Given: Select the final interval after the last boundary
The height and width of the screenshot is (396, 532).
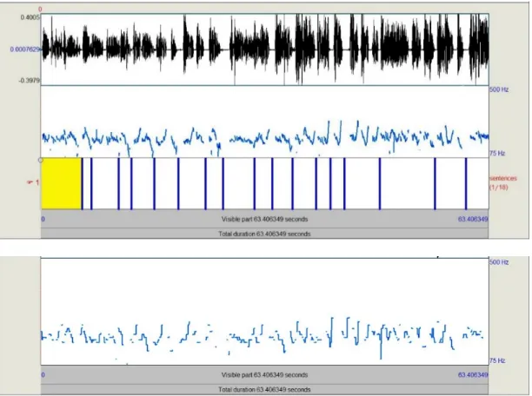Looking at the screenshot, I should coord(478,183).
